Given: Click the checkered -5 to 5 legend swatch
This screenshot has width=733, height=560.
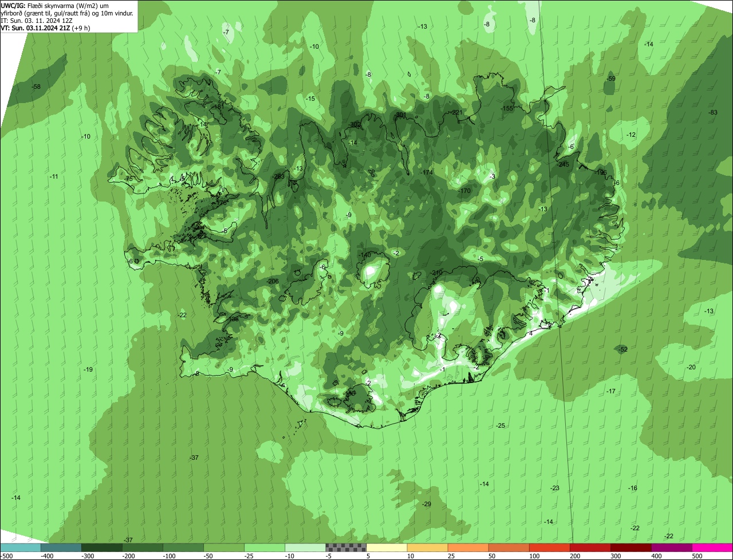Looking at the screenshot, I should click(346, 547).
